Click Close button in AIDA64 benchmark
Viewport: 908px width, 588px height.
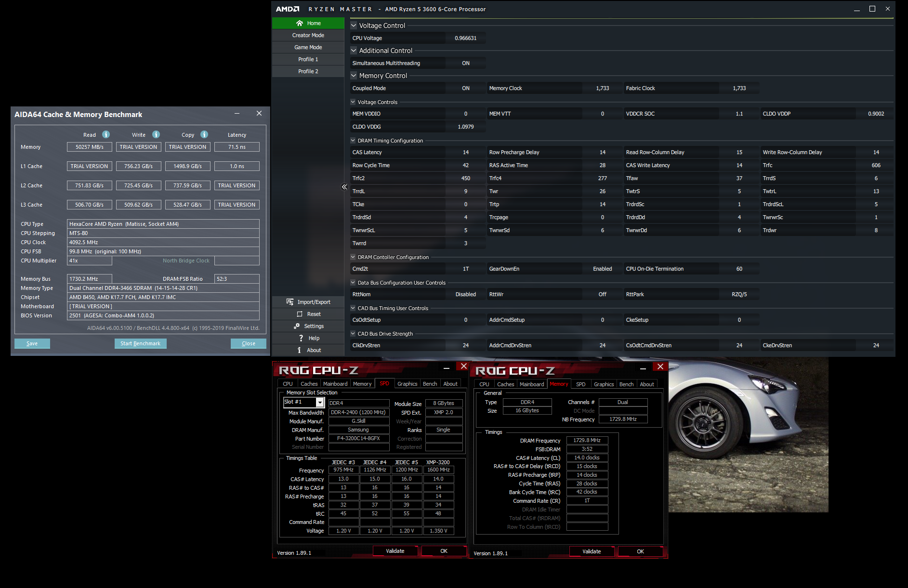pos(248,343)
